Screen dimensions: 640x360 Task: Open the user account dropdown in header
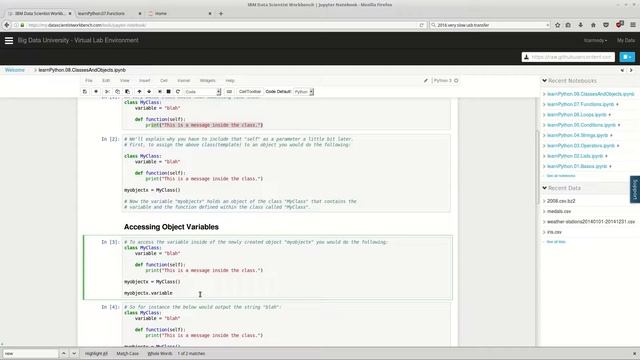coord(595,40)
